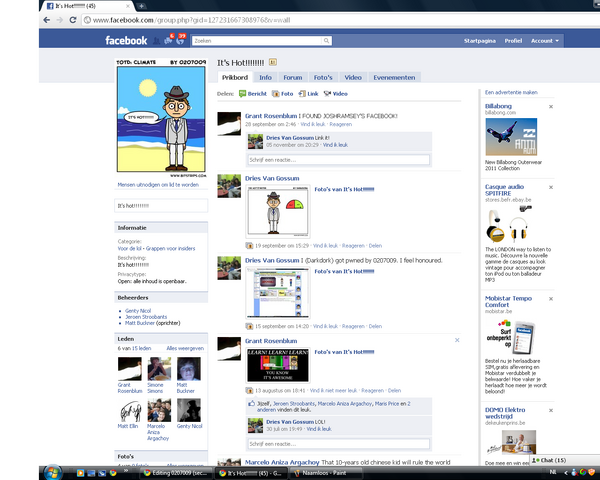Click Delen under 15 september photo
600x480 pixels.
(375, 326)
